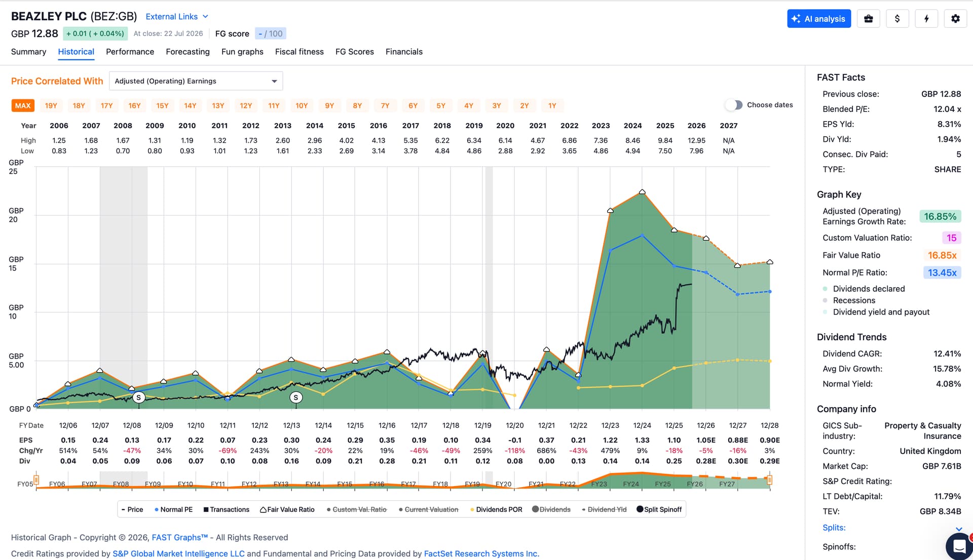This screenshot has width=973, height=560.
Task: Switch to the Summary tab
Action: tap(28, 52)
